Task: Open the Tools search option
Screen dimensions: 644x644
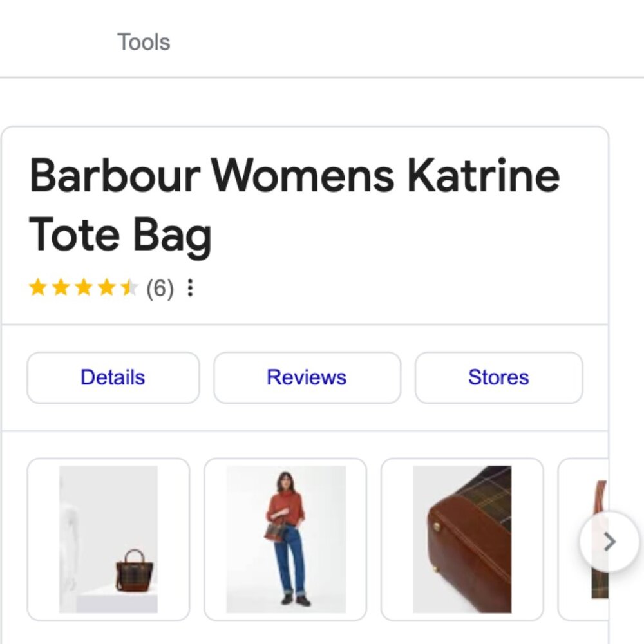Action: coord(144,42)
